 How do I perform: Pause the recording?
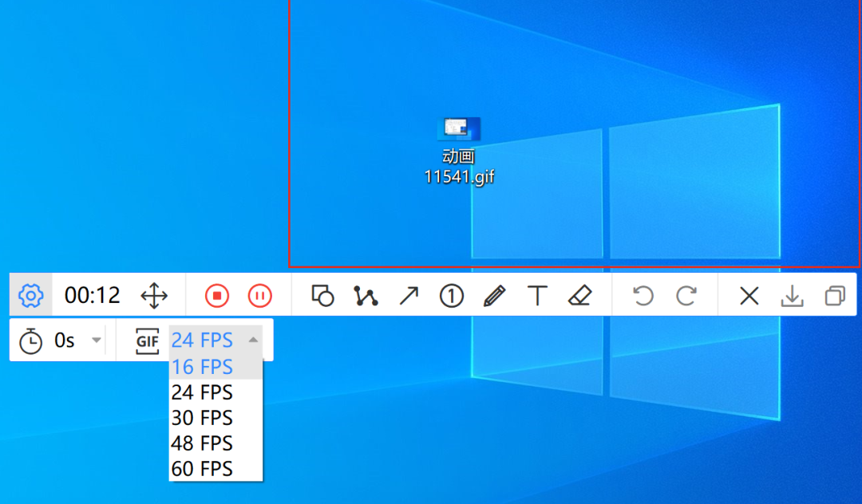tap(259, 295)
